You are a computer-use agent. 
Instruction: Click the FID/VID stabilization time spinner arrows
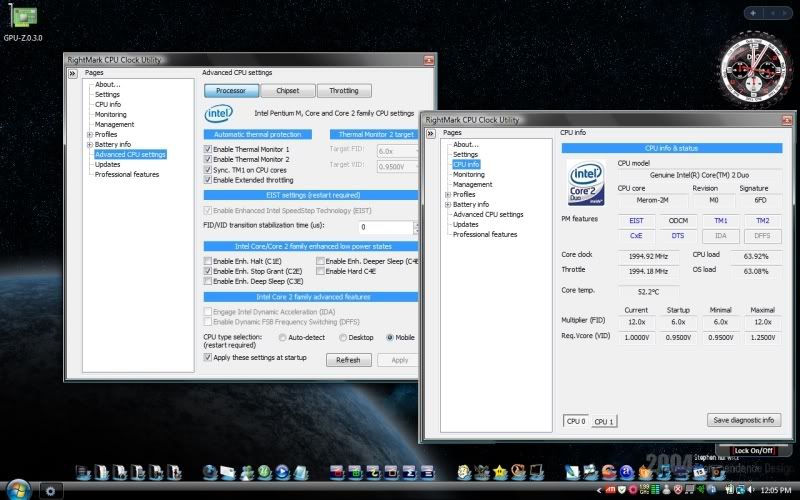point(416,227)
